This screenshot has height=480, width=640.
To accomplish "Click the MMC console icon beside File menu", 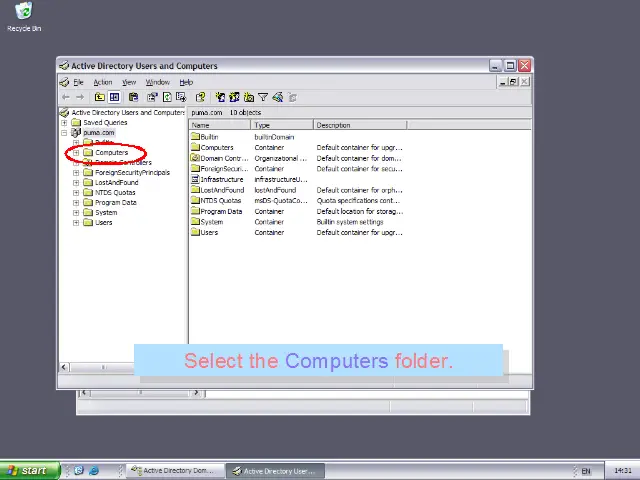I will pyautogui.click(x=64, y=82).
